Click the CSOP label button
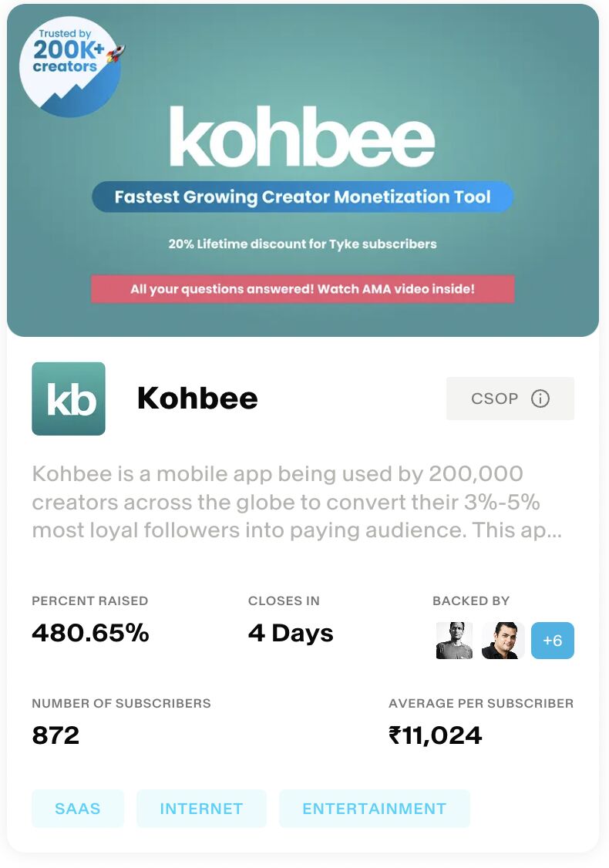609x868 pixels. tap(510, 399)
